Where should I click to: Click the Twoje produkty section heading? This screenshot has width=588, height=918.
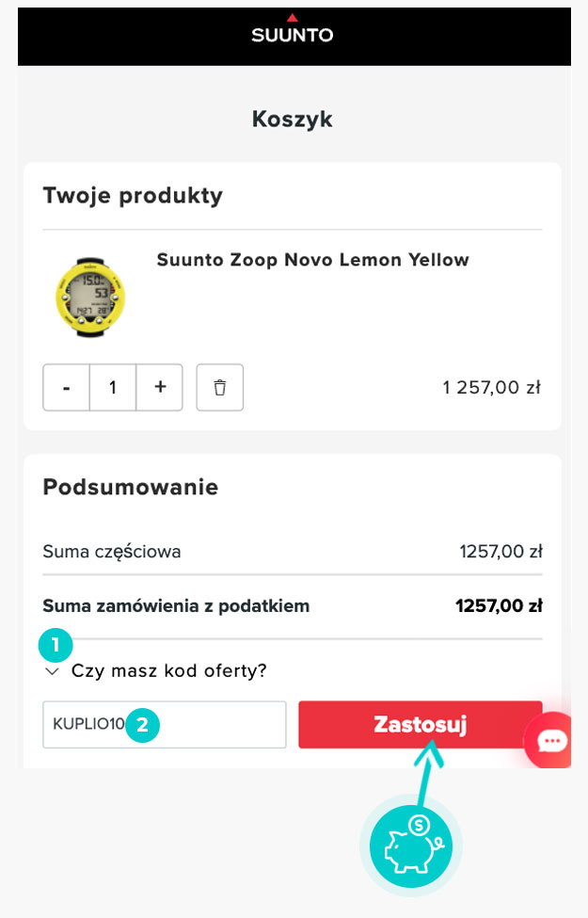pos(133,196)
